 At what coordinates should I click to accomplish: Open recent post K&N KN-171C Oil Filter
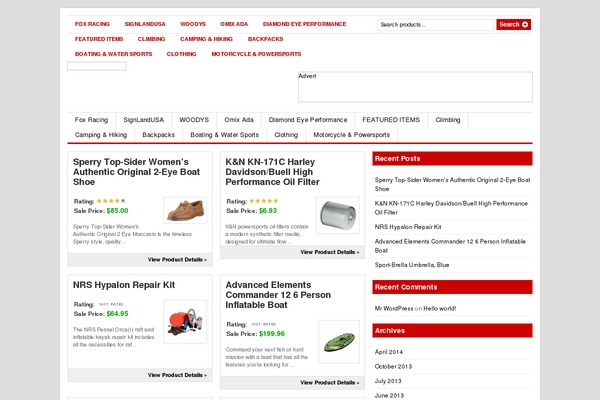451,208
